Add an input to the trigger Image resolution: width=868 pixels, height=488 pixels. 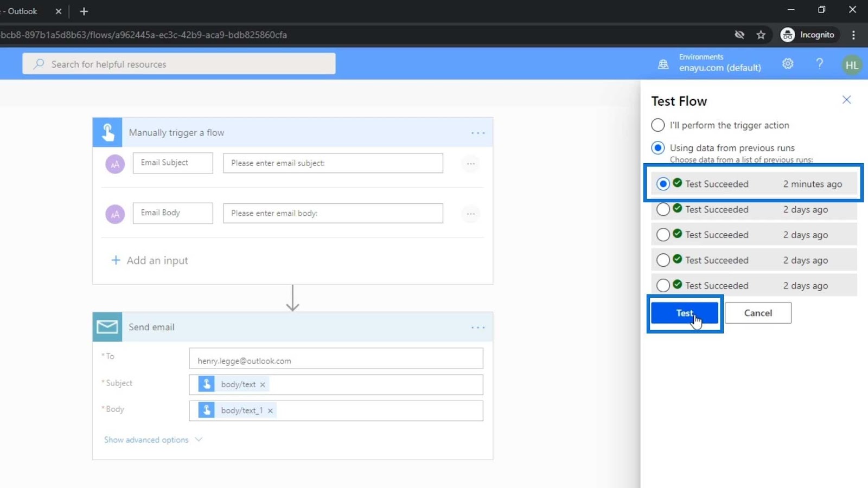tap(150, 260)
